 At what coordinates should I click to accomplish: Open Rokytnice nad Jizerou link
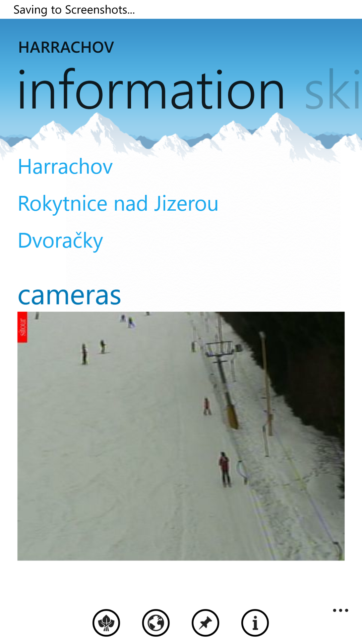point(118,204)
